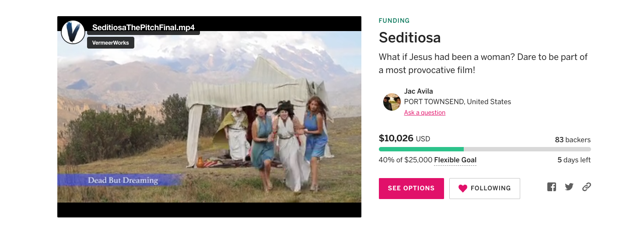The height and width of the screenshot is (231, 644).
Task: Open the SEE OPTIONS perks button
Action: (x=411, y=189)
